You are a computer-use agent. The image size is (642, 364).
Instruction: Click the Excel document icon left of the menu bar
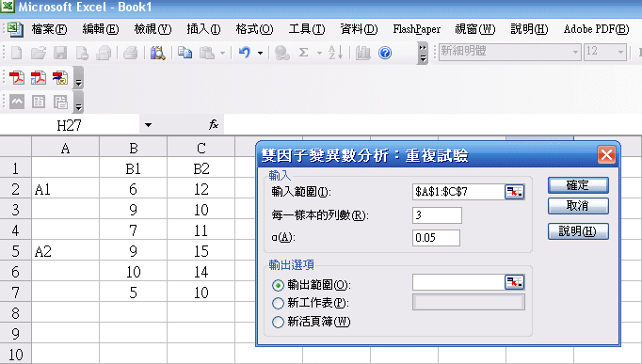pyautogui.click(x=15, y=28)
